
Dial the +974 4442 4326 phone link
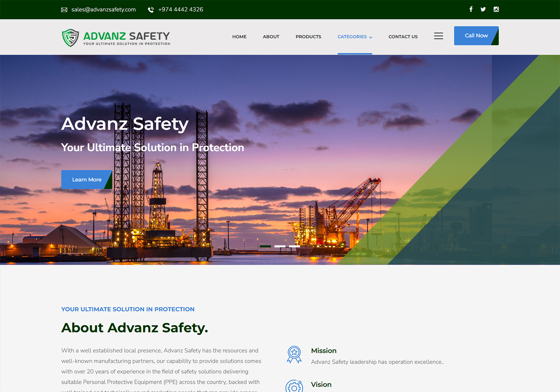tap(181, 10)
